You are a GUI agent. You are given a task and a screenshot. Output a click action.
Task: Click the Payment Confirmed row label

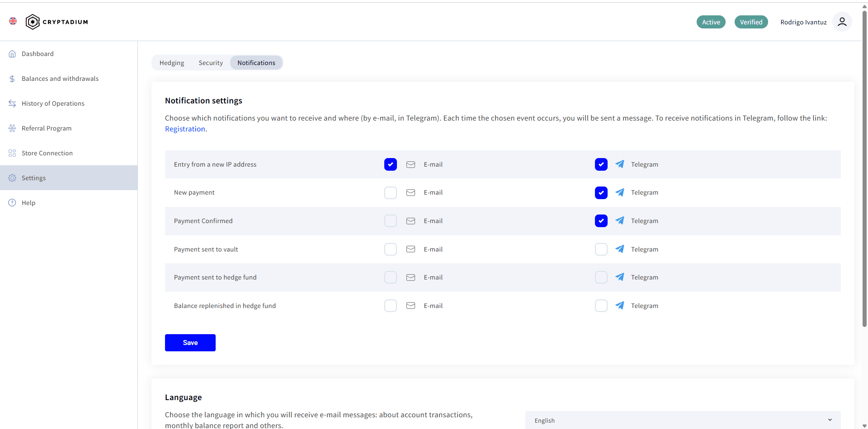coord(203,221)
